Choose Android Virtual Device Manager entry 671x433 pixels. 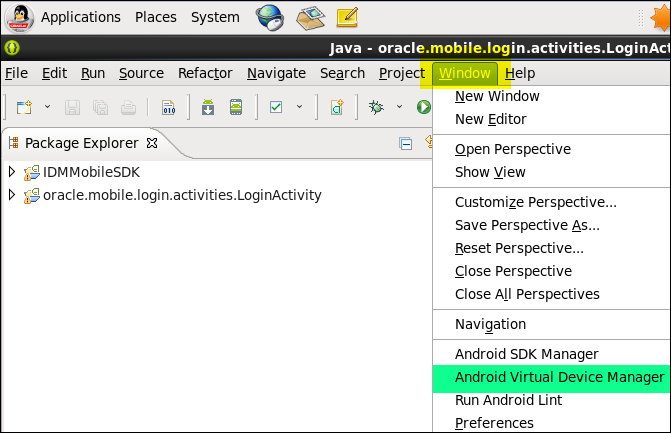552,377
